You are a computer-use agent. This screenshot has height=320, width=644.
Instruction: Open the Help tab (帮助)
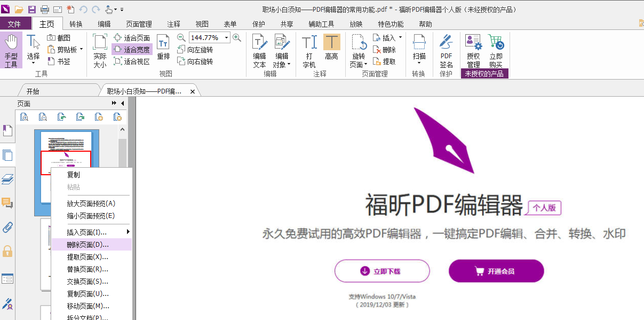426,24
